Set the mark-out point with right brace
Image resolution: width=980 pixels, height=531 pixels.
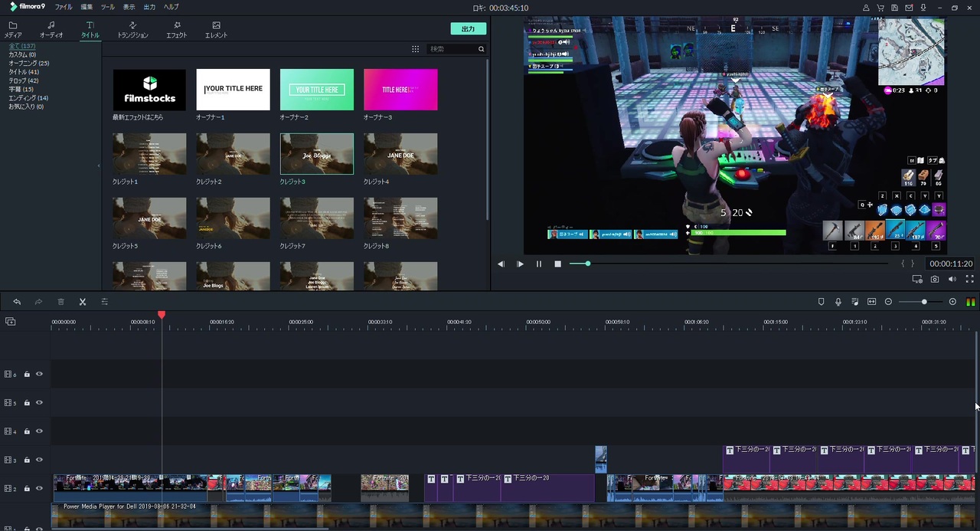pos(912,264)
